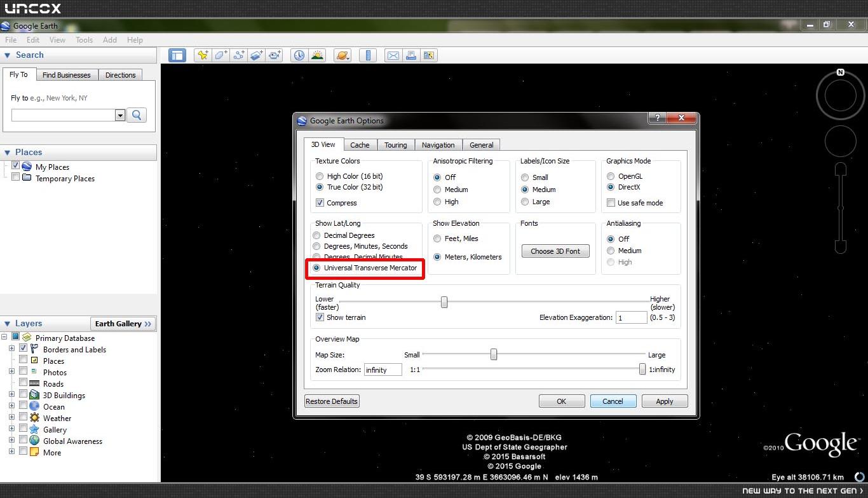Viewport: 868px width, 498px height.
Task: Collapse the Search panel triangle
Action: pyautogui.click(x=8, y=55)
